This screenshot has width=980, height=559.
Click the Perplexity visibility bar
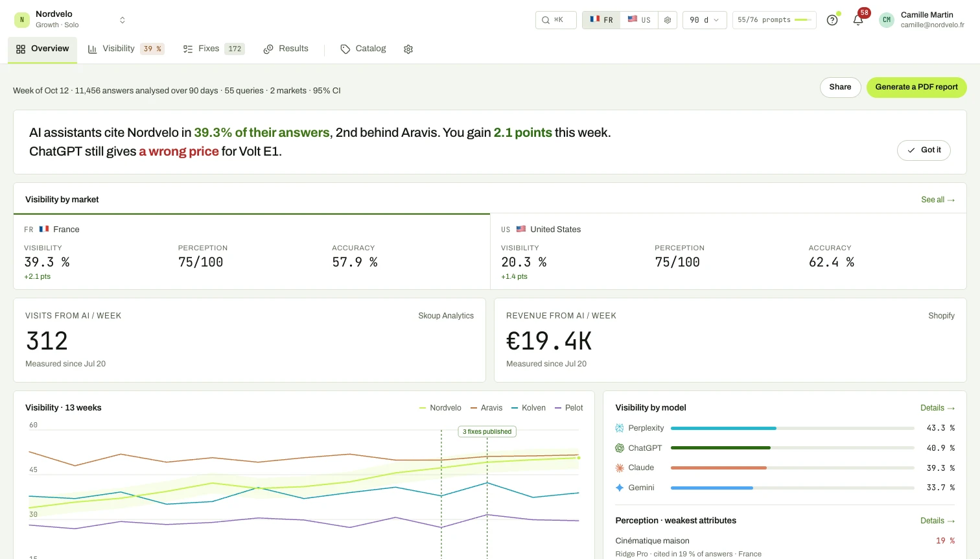(793, 428)
